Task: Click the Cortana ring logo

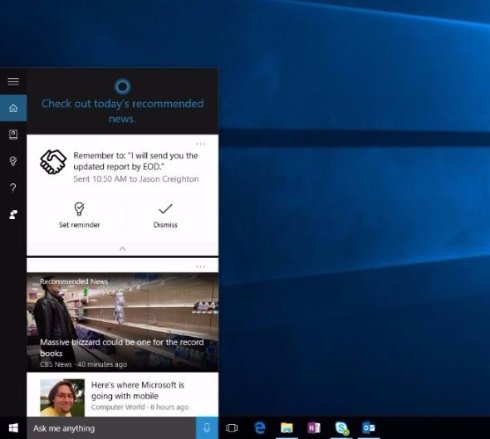Action: [x=122, y=87]
